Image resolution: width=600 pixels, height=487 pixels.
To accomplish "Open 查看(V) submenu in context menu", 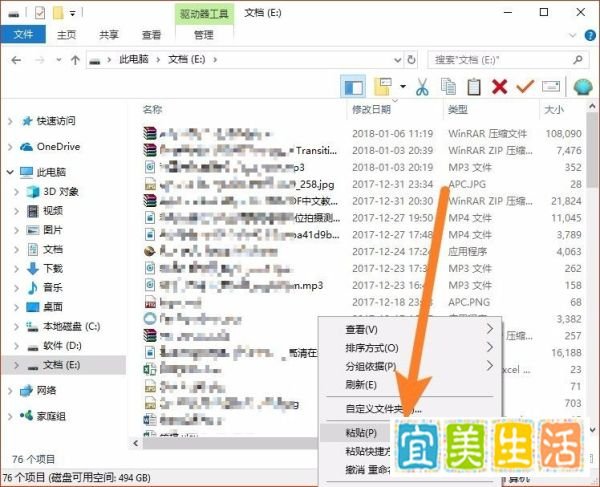I will pyautogui.click(x=410, y=329).
